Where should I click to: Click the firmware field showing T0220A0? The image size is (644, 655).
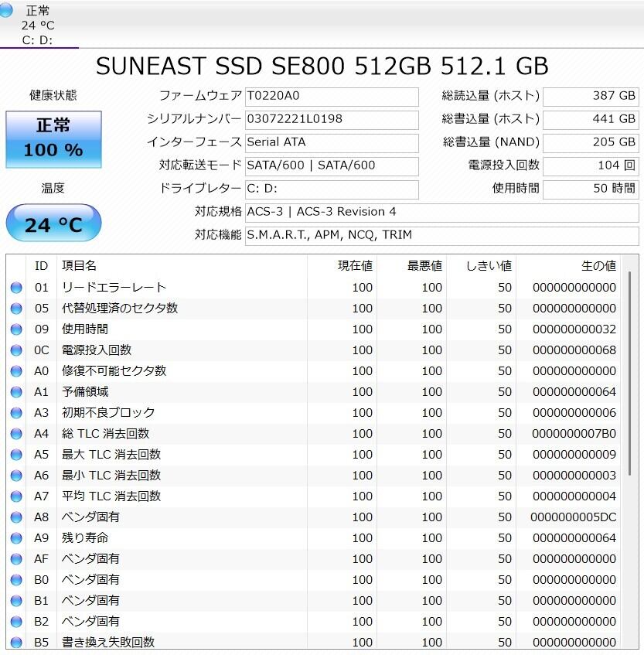[332, 97]
